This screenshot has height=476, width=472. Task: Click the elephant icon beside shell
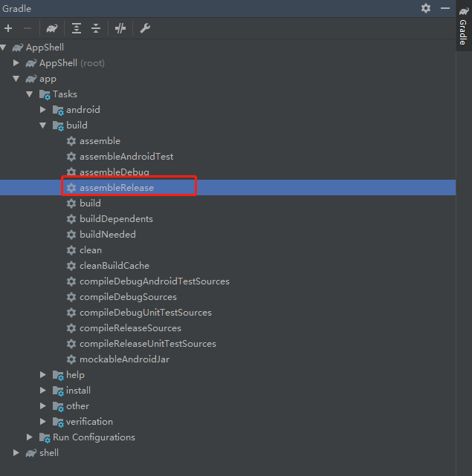pos(31,453)
